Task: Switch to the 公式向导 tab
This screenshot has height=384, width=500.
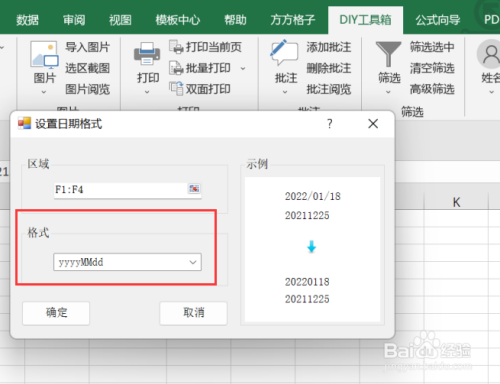Action: [x=438, y=20]
